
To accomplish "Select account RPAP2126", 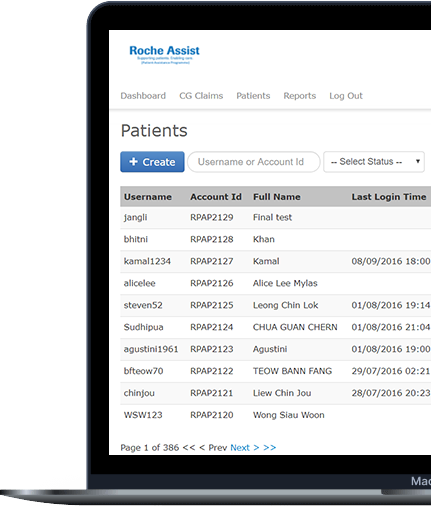I will (x=212, y=283).
